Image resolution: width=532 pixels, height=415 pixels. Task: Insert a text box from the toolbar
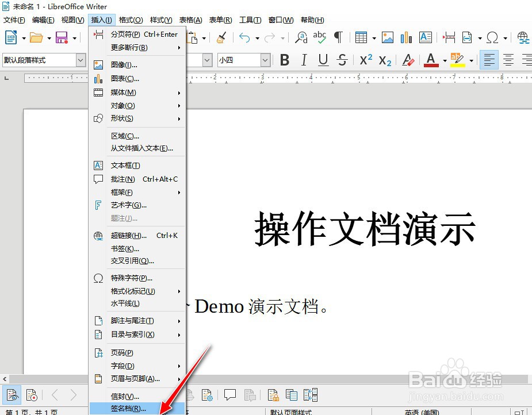(426, 37)
